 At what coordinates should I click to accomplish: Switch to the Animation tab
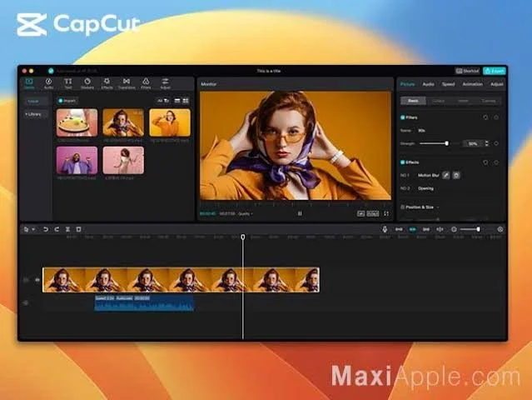[x=472, y=84]
